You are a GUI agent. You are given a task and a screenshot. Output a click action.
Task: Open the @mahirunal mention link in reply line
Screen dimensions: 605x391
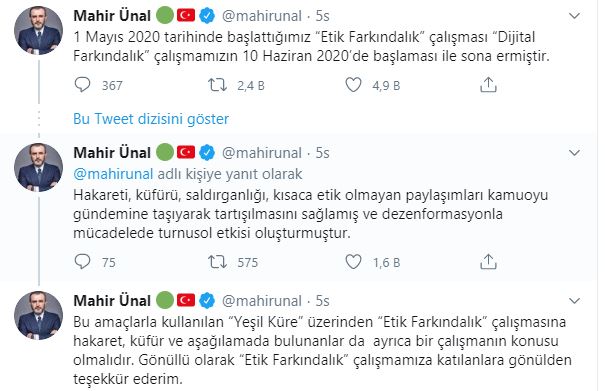113,174
